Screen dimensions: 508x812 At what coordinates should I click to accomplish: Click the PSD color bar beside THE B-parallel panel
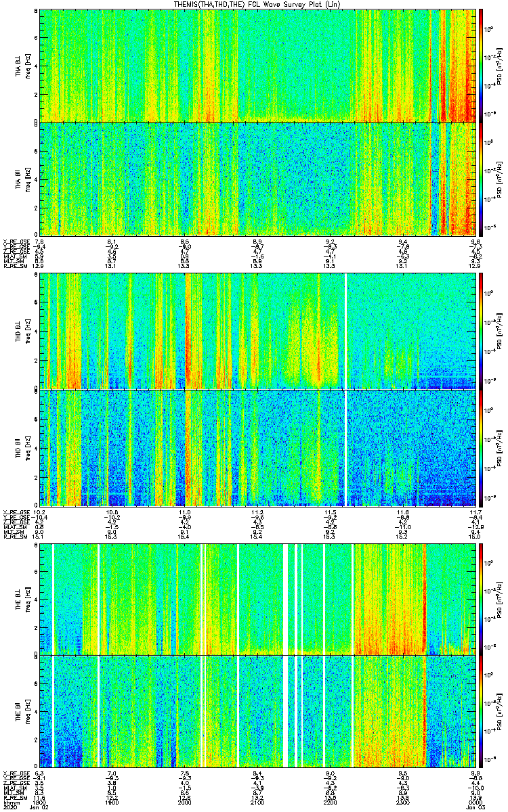point(481,712)
